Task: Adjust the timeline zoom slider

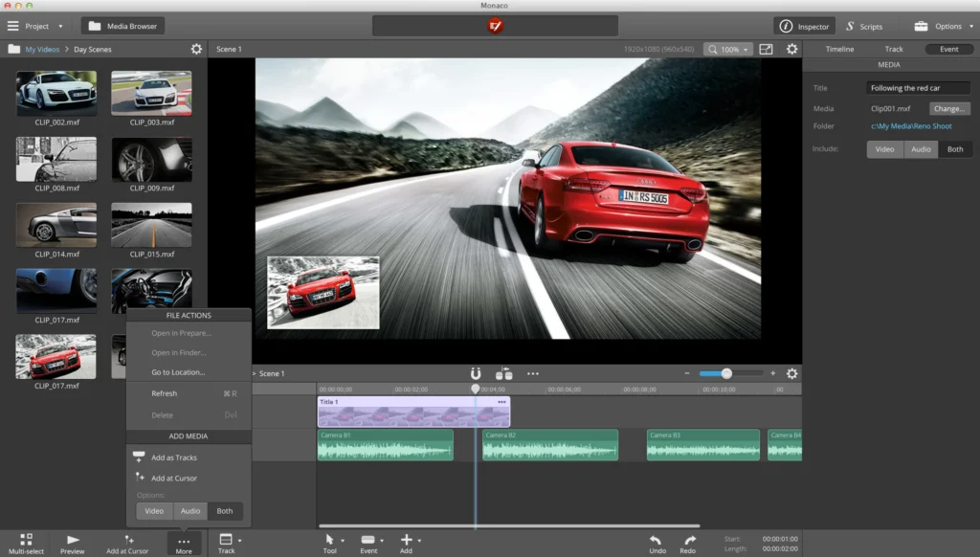Action: [x=726, y=373]
